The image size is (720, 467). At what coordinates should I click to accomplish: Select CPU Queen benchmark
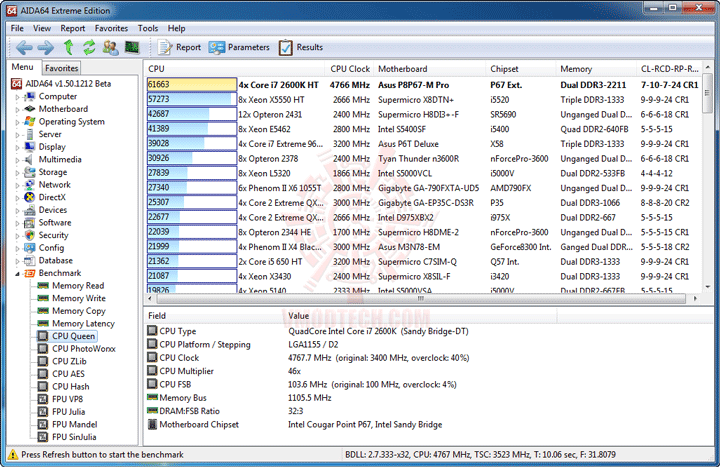pyautogui.click(x=67, y=336)
